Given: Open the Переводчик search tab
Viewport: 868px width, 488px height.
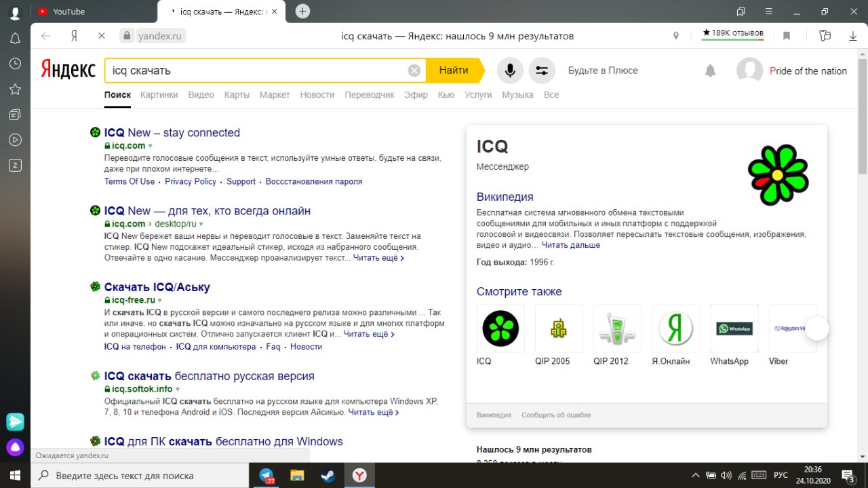Looking at the screenshot, I should point(370,95).
